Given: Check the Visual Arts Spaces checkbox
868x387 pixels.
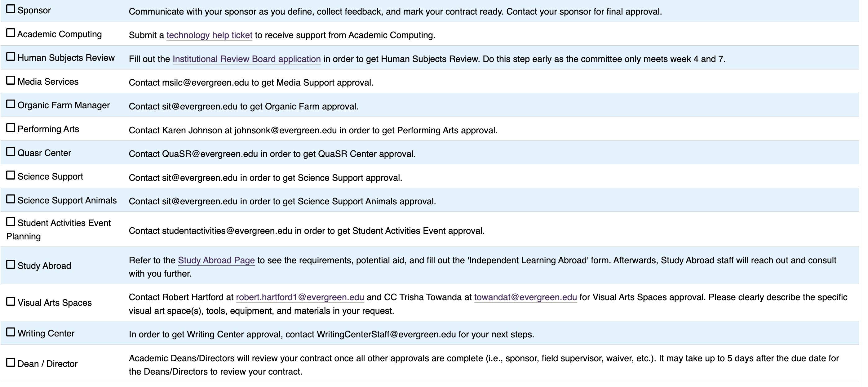Looking at the screenshot, I should [x=11, y=302].
